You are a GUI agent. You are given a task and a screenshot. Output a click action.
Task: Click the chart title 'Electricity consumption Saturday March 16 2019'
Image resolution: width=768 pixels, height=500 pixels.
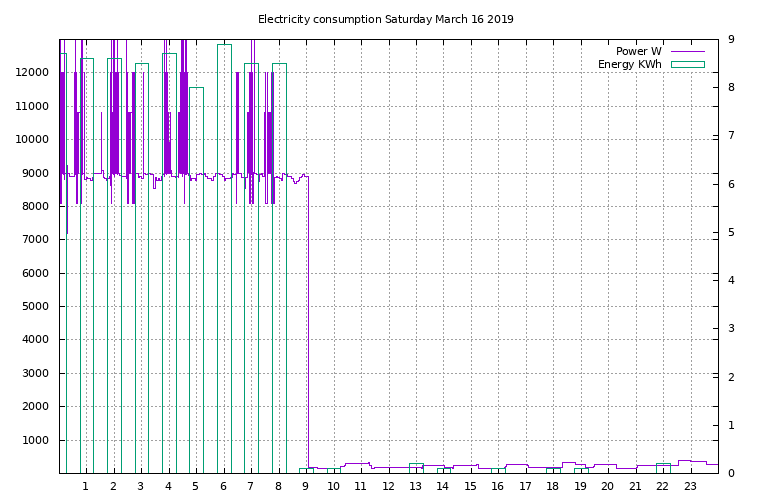[x=385, y=20]
